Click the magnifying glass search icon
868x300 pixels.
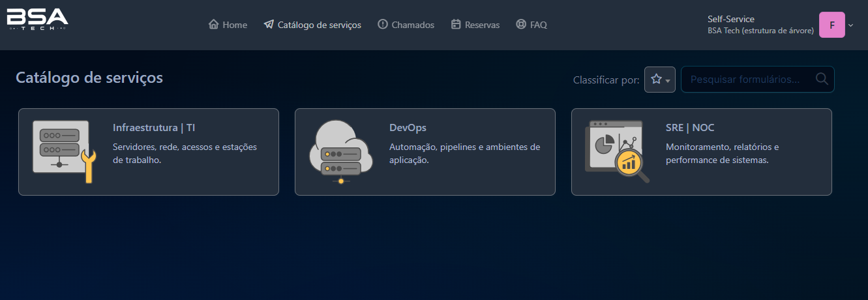tap(822, 80)
